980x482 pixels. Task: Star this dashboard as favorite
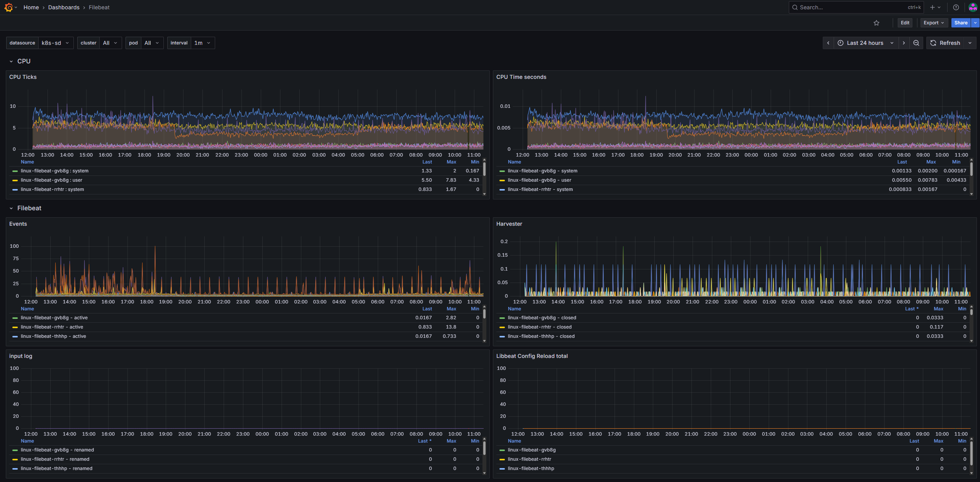point(876,23)
